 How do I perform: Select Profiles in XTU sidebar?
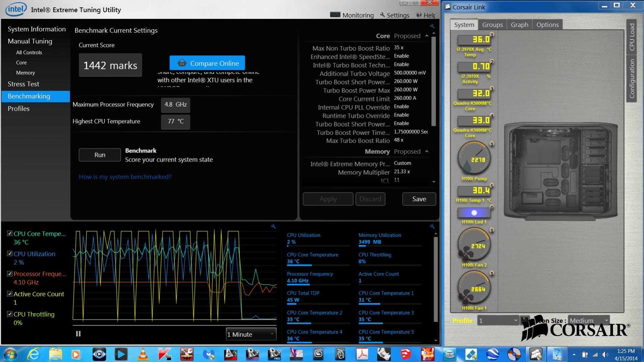(x=19, y=109)
